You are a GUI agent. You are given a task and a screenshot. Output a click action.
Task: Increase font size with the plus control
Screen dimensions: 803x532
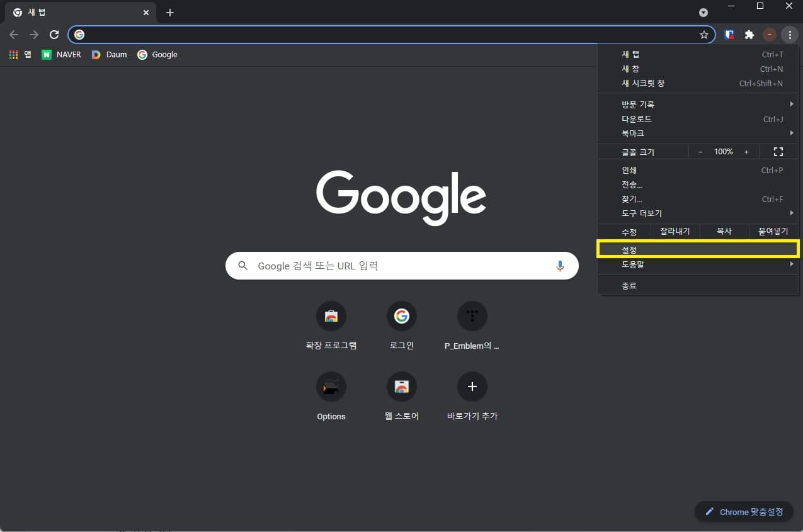click(746, 151)
